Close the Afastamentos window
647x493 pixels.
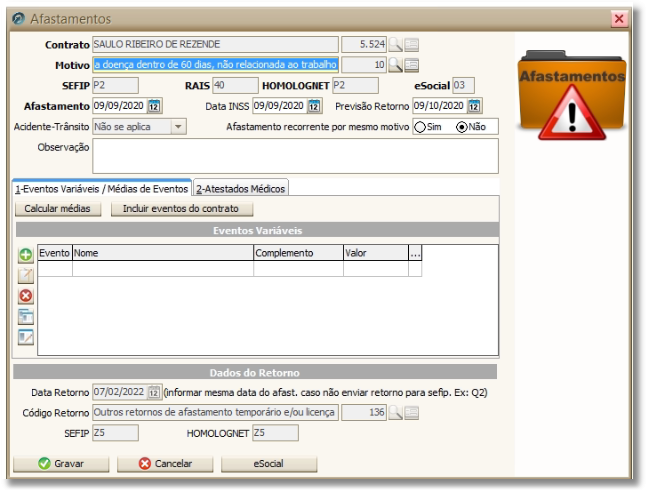pyautogui.click(x=619, y=19)
